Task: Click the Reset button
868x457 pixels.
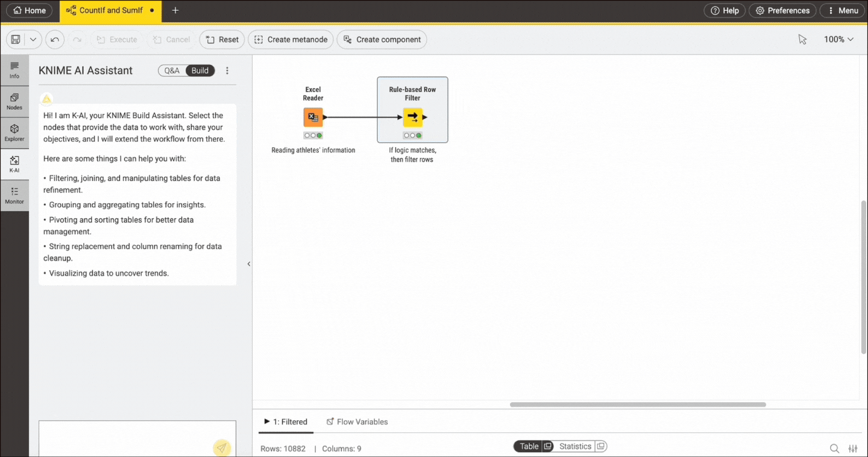Action: [x=222, y=40]
